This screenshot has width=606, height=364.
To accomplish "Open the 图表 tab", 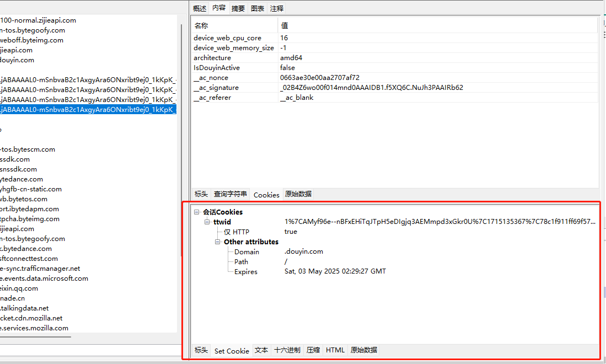I will click(x=258, y=8).
